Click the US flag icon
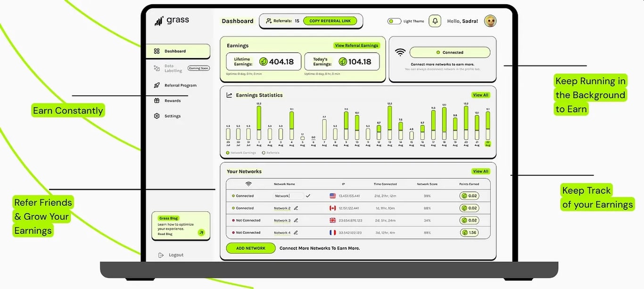Viewport: 644px width, 289px height. [x=332, y=195]
